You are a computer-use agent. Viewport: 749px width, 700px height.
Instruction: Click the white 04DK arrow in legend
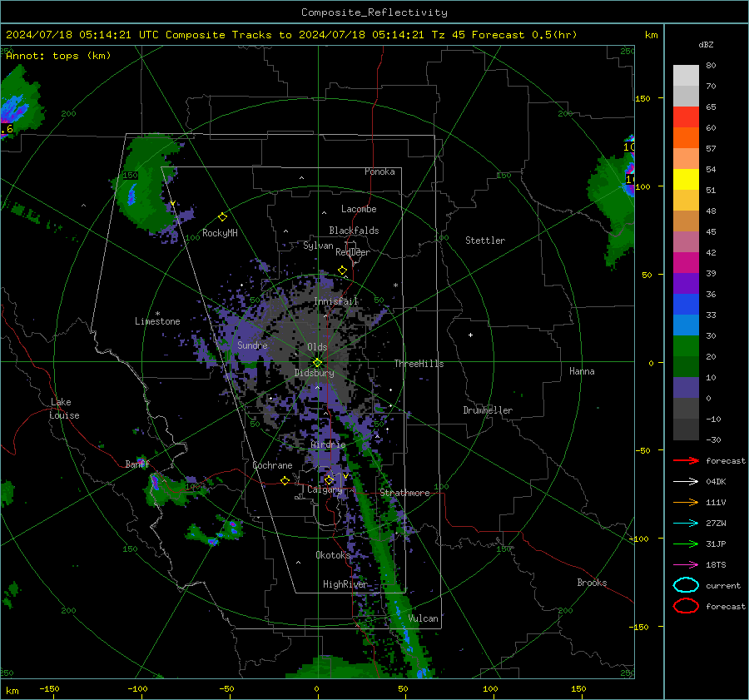(686, 481)
